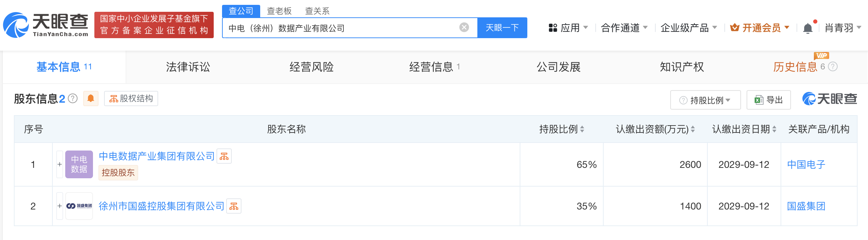Viewport: 868px width, 240px height.
Task: Open equity structure icon beside 中电数据产业集团有限公司
Action: click(224, 156)
